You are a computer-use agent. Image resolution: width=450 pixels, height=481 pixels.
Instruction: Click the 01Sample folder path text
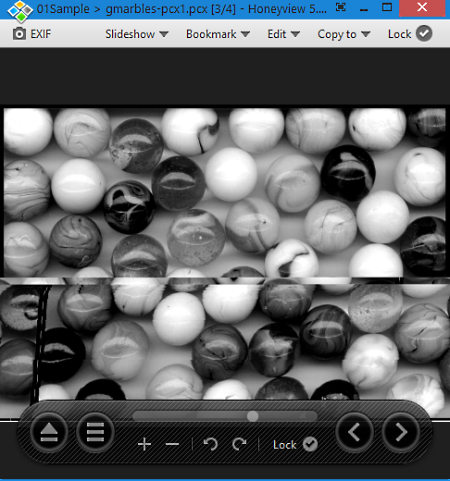click(x=63, y=9)
